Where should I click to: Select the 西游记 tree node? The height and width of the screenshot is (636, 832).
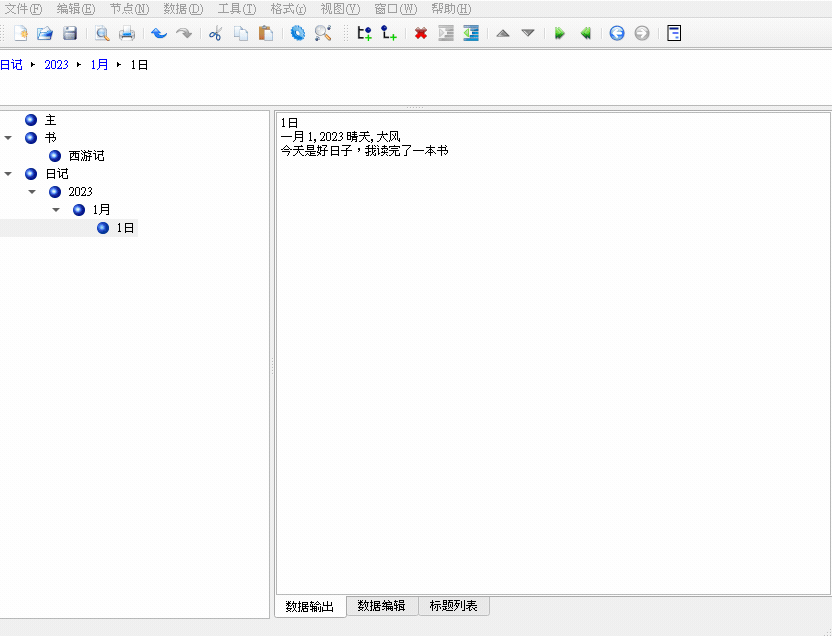pos(86,156)
